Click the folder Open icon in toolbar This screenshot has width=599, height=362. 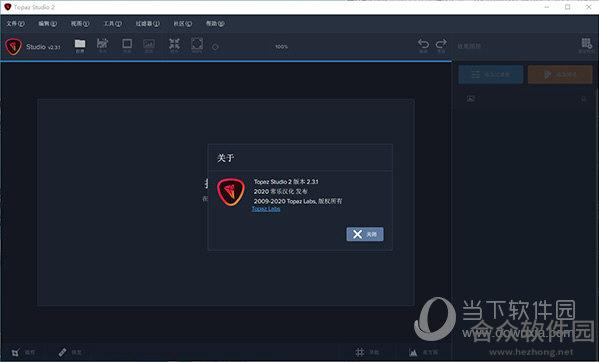[80, 45]
